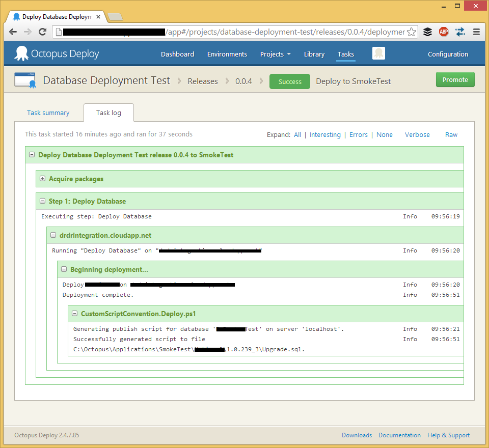Expand only Errors in the log

pyautogui.click(x=358, y=135)
